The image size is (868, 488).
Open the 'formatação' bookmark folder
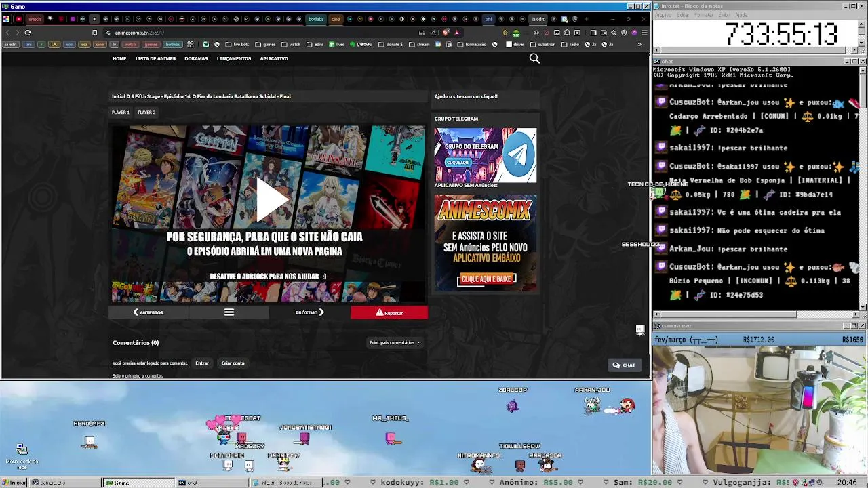(x=472, y=45)
